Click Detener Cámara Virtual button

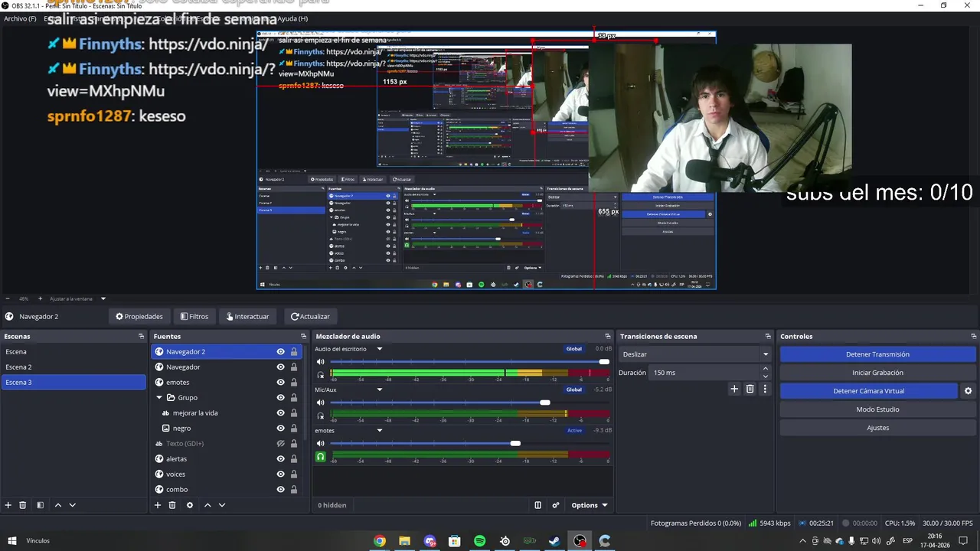pos(868,391)
